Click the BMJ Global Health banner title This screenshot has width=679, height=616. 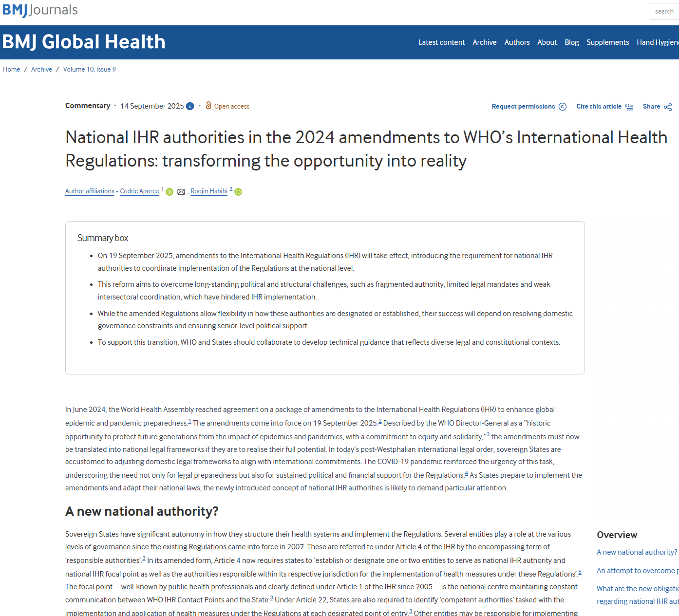tap(84, 42)
